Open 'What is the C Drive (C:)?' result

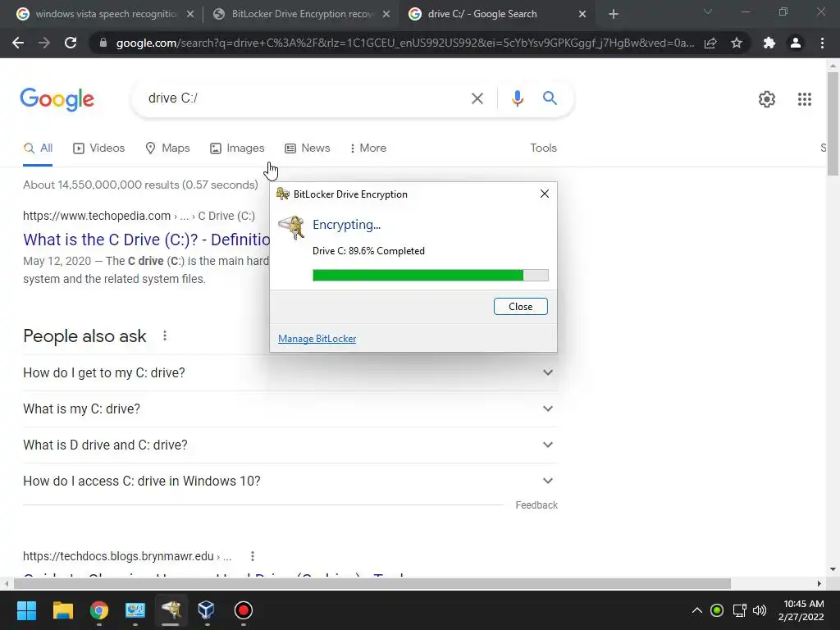pos(146,240)
